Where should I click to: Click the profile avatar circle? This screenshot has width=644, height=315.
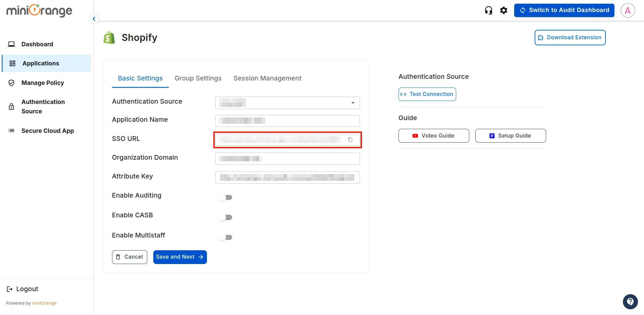[628, 10]
